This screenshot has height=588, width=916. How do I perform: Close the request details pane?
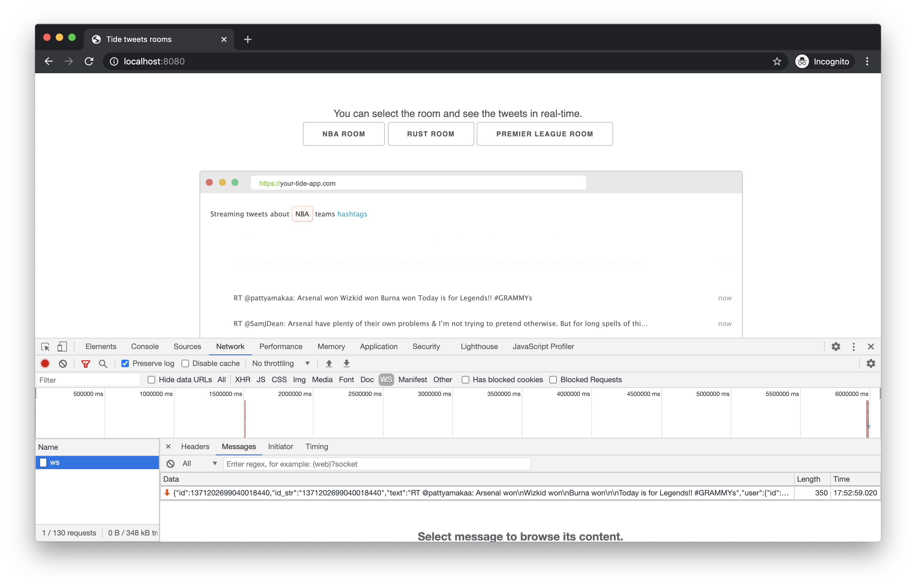click(x=168, y=446)
